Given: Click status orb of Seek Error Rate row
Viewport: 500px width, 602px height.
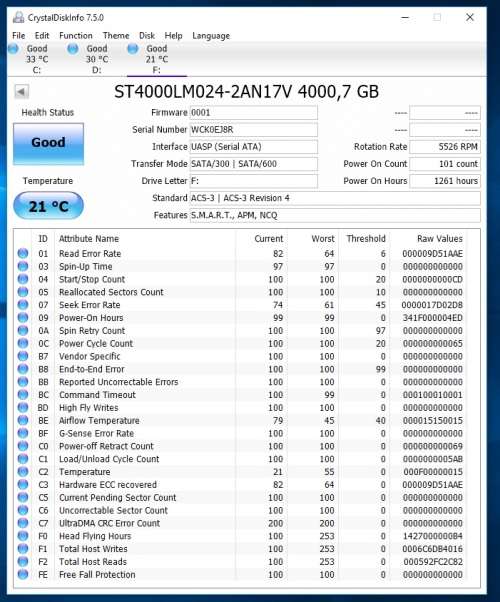Looking at the screenshot, I should pyautogui.click(x=23, y=305).
